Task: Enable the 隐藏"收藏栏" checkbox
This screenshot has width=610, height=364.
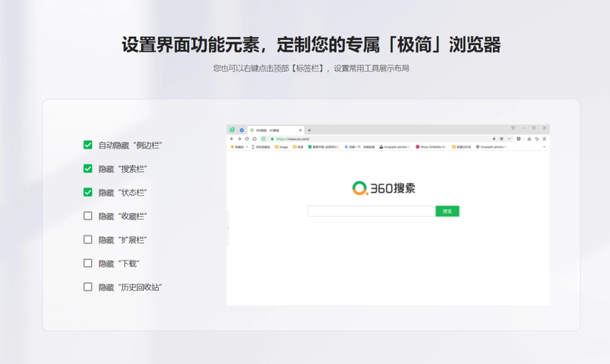Action: [x=88, y=216]
